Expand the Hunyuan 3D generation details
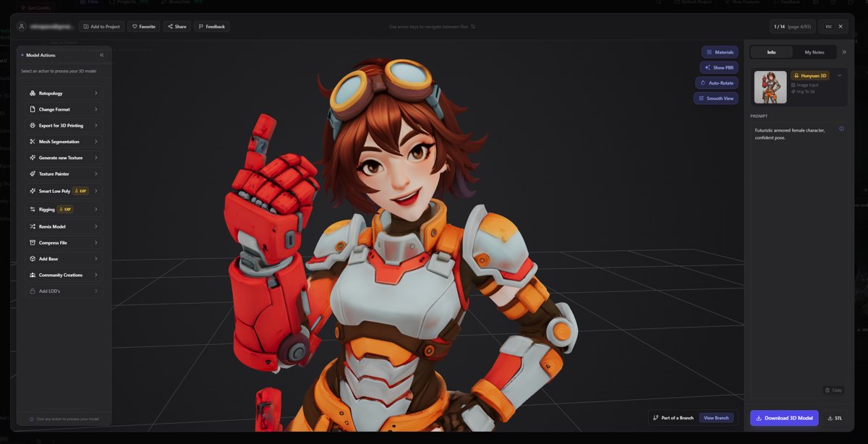Screen dimensions: 868x444 (839, 74)
